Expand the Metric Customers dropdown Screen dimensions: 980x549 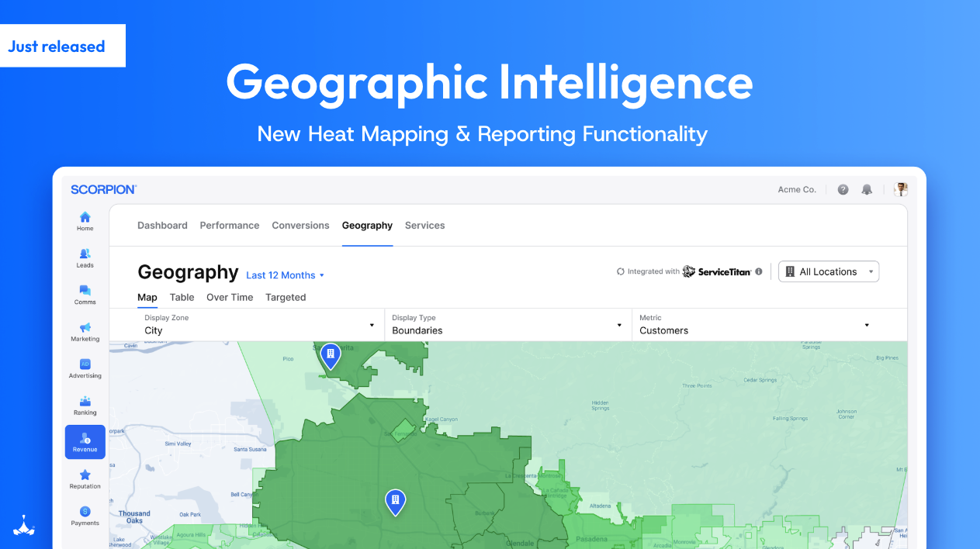[x=754, y=325]
